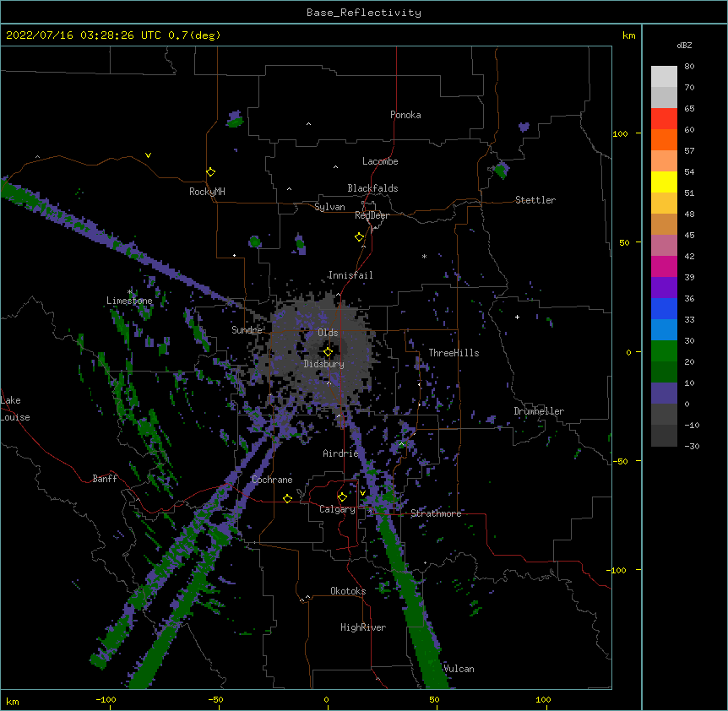Screen dimensions: 728x711
Task: Click the Banff label
Action: tap(105, 479)
